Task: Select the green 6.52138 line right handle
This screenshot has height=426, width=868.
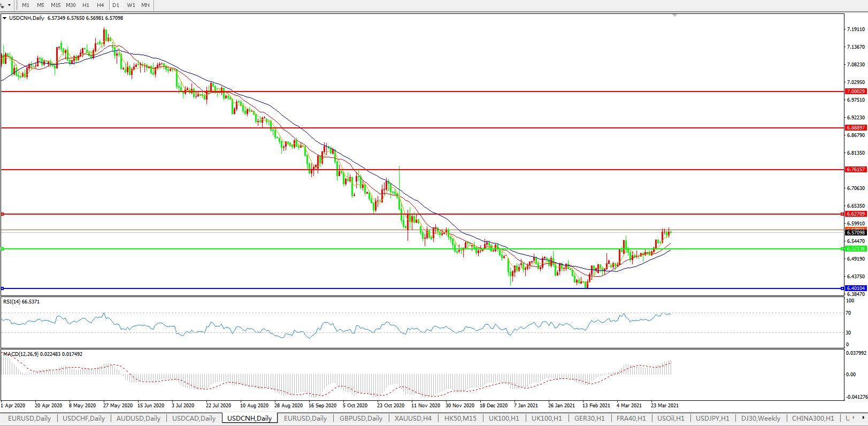Action: (842, 249)
